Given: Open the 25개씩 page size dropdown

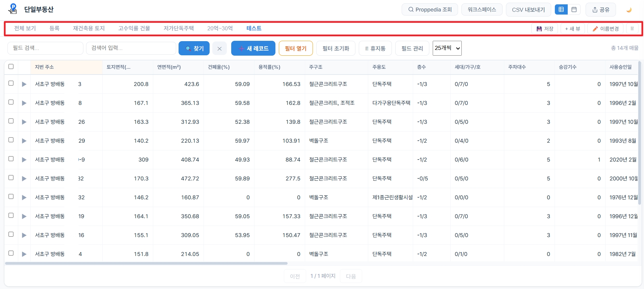Looking at the screenshot, I should click(447, 48).
